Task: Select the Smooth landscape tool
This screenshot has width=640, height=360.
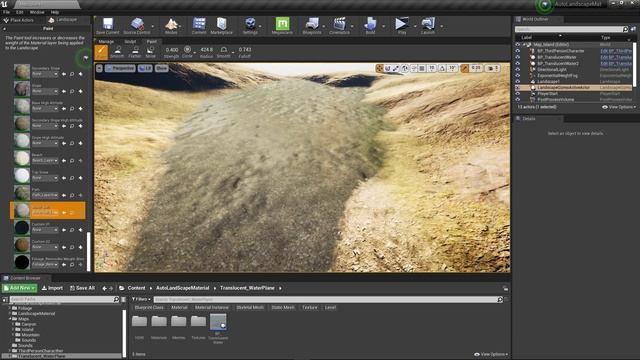Action: pyautogui.click(x=117, y=52)
